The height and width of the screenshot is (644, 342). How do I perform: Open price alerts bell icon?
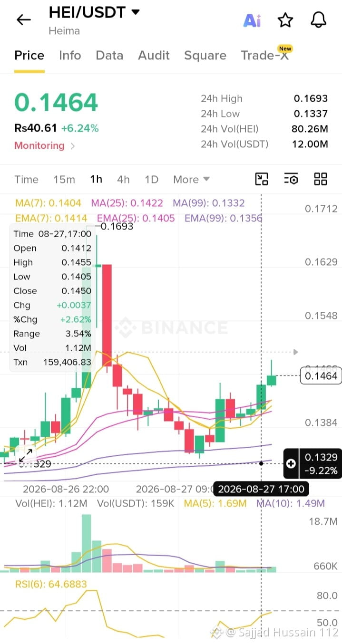[x=319, y=20]
